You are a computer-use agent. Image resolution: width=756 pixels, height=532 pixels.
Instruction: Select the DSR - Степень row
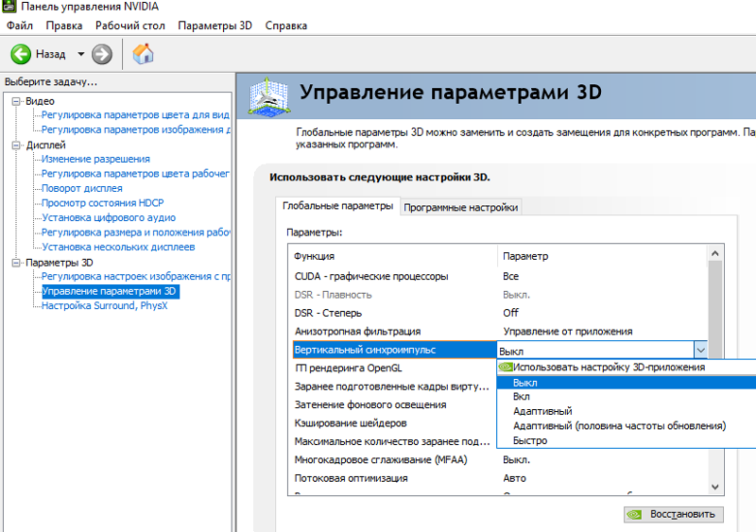[x=499, y=313]
